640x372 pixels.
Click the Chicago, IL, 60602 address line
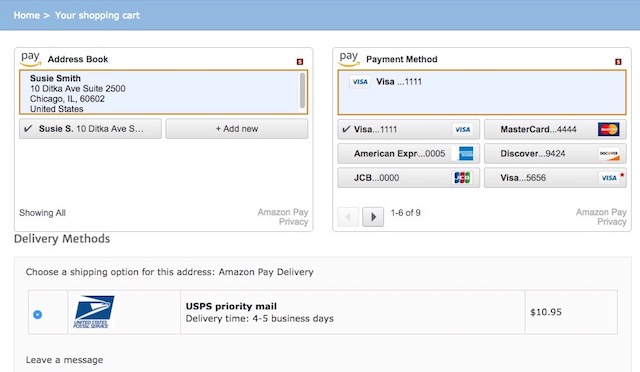(67, 99)
